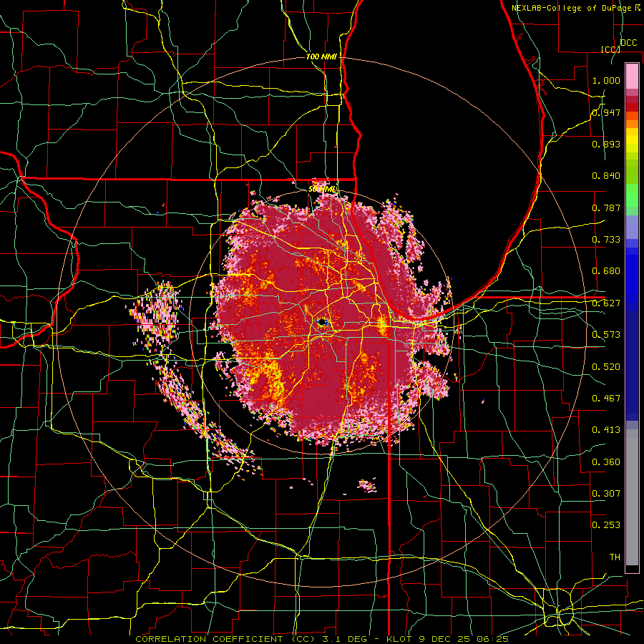Click the DCC label above the color scale
644x644 pixels.
(x=628, y=43)
